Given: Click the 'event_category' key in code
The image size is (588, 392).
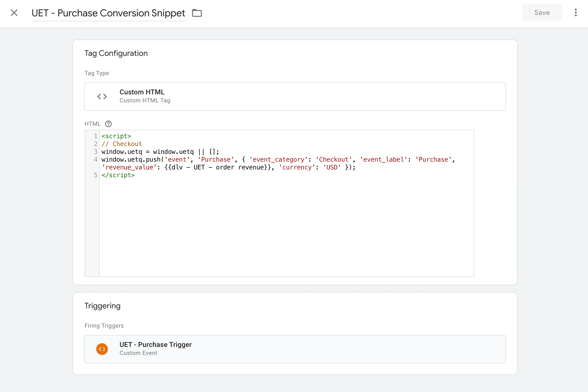Looking at the screenshot, I should click(x=278, y=159).
